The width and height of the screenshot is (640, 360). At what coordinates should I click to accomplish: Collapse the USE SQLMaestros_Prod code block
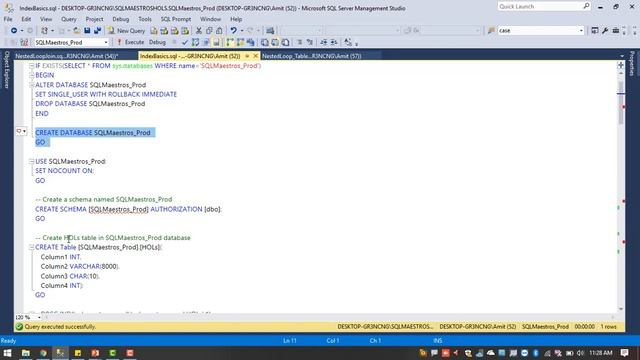[x=31, y=161]
